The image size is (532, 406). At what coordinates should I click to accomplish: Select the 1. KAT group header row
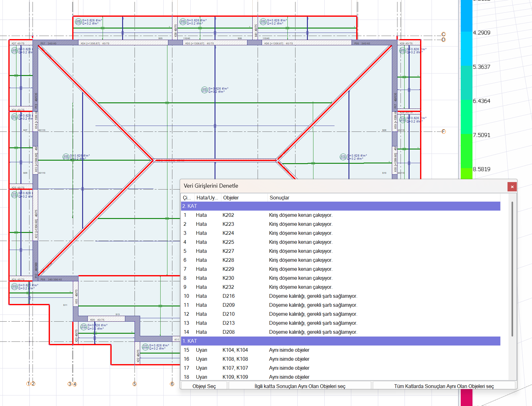(340, 341)
